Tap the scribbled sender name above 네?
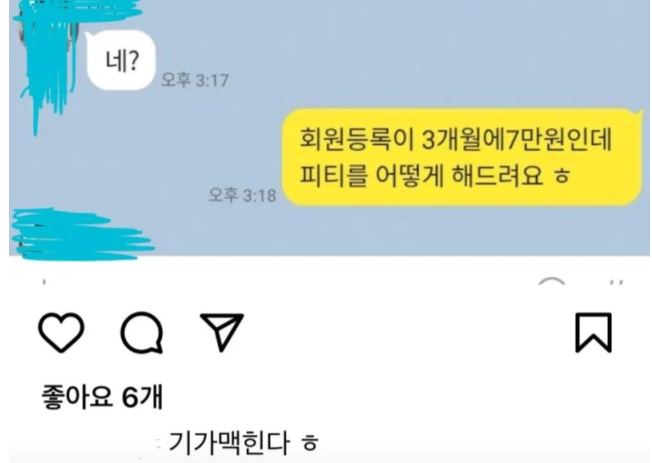 (78, 10)
